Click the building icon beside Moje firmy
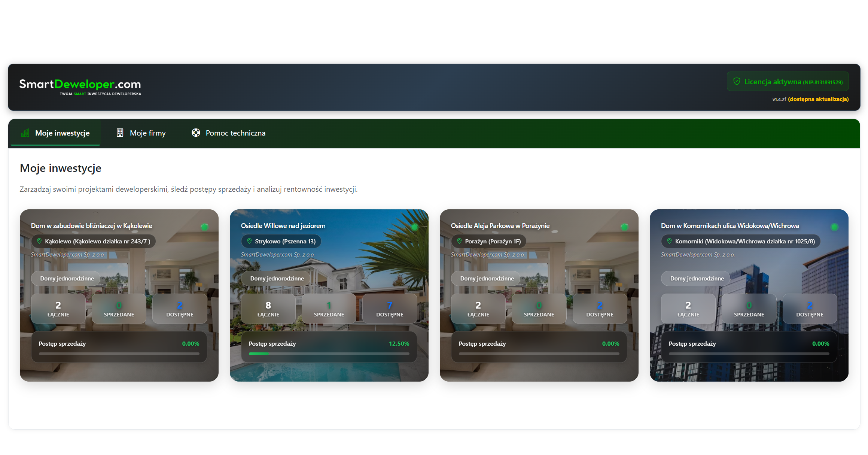The height and width of the screenshot is (455, 868). (x=120, y=133)
